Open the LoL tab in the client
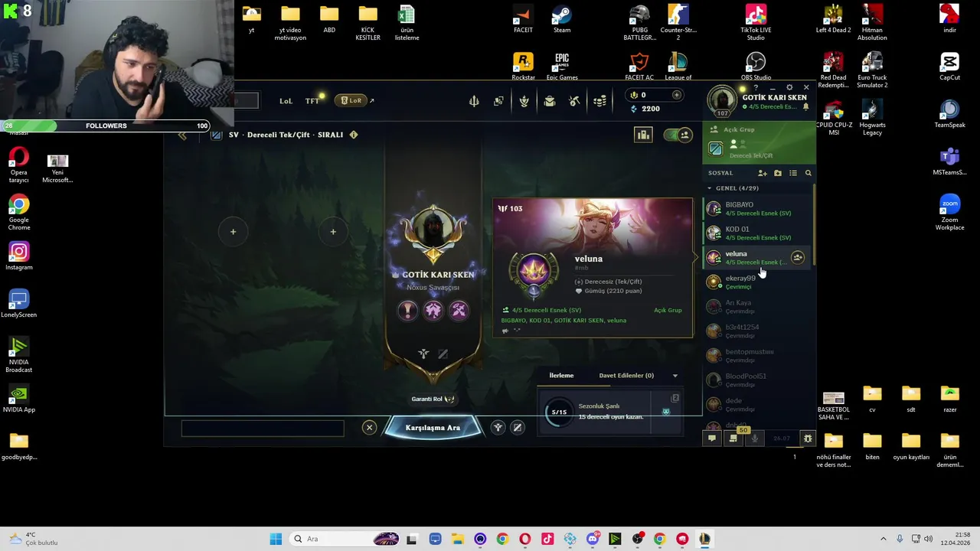This screenshot has height=551, width=980. pos(286,101)
